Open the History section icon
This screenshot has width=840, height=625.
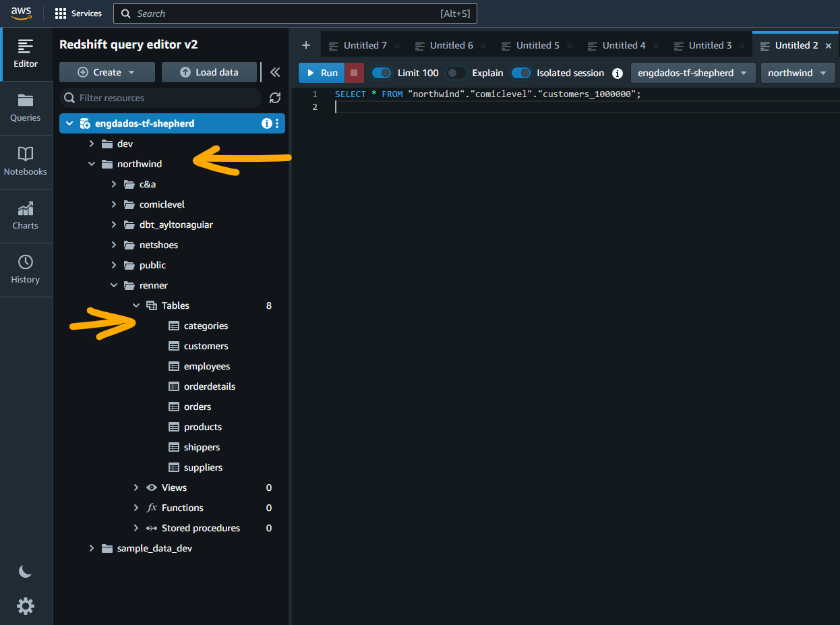26,270
